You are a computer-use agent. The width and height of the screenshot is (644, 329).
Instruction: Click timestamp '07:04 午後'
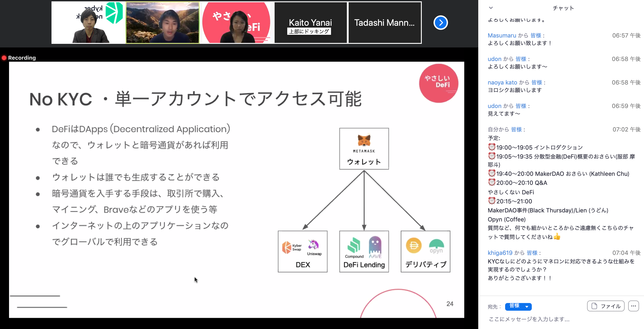(626, 253)
